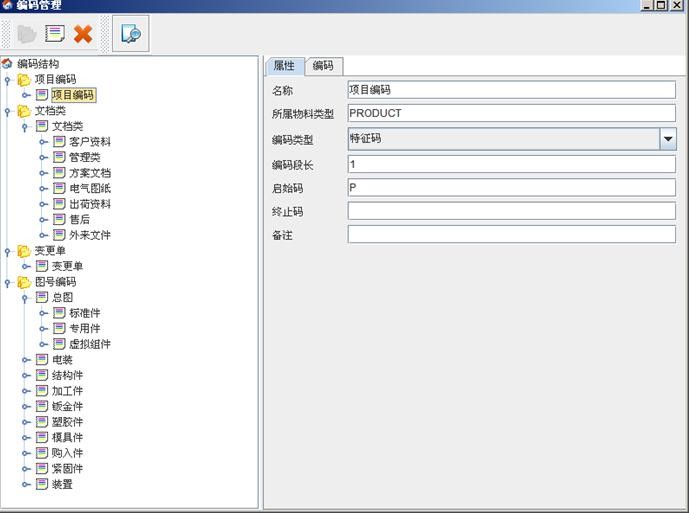Collapse the 总图 node tree handle

click(25, 298)
